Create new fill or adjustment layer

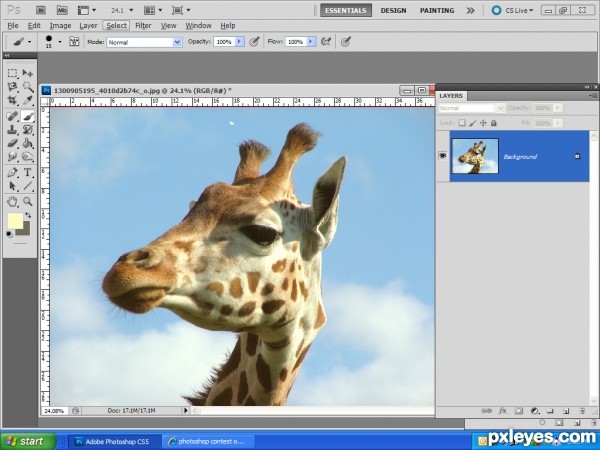[535, 411]
